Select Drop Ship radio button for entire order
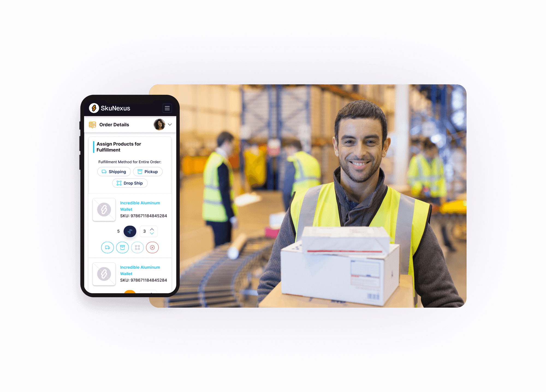The width and height of the screenshot is (546, 392). pos(130,183)
